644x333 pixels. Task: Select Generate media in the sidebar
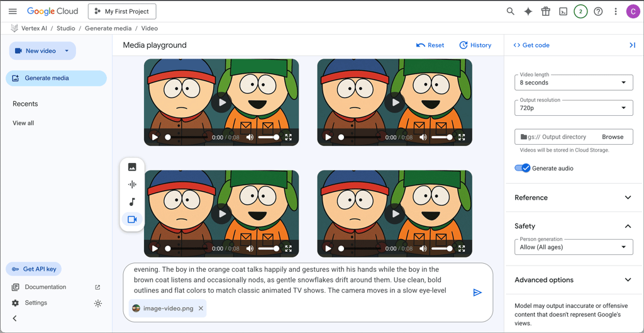pyautogui.click(x=56, y=78)
